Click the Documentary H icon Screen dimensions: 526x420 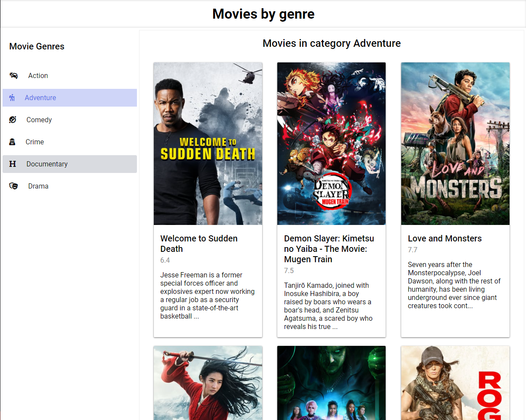(13, 164)
